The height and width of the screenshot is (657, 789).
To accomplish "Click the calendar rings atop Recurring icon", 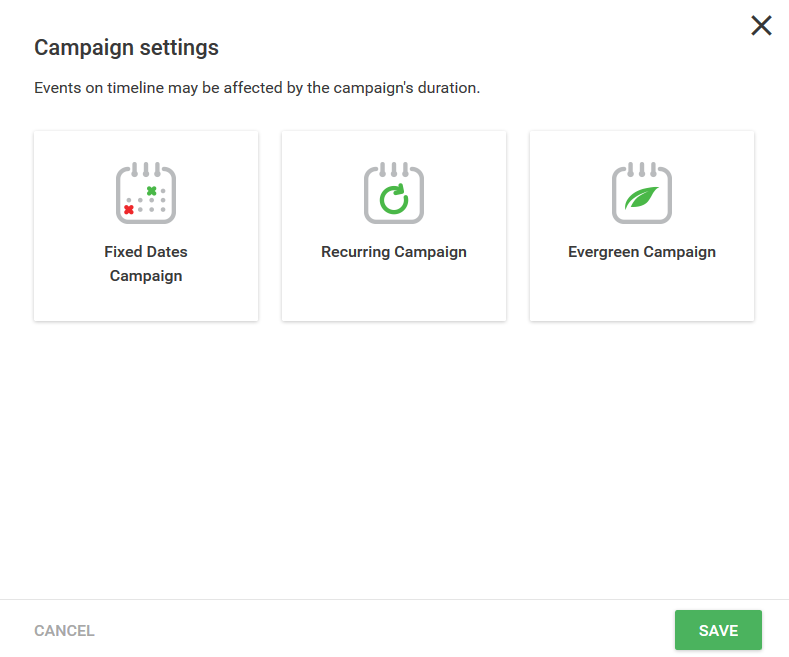I will click(394, 169).
